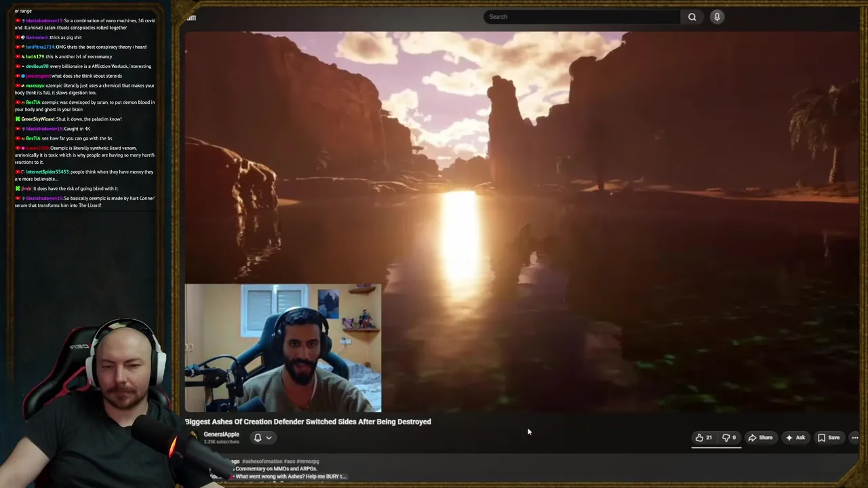The image size is (868, 488).
Task: Click the 'Caught in 4K' chat message
Action: pos(52,129)
